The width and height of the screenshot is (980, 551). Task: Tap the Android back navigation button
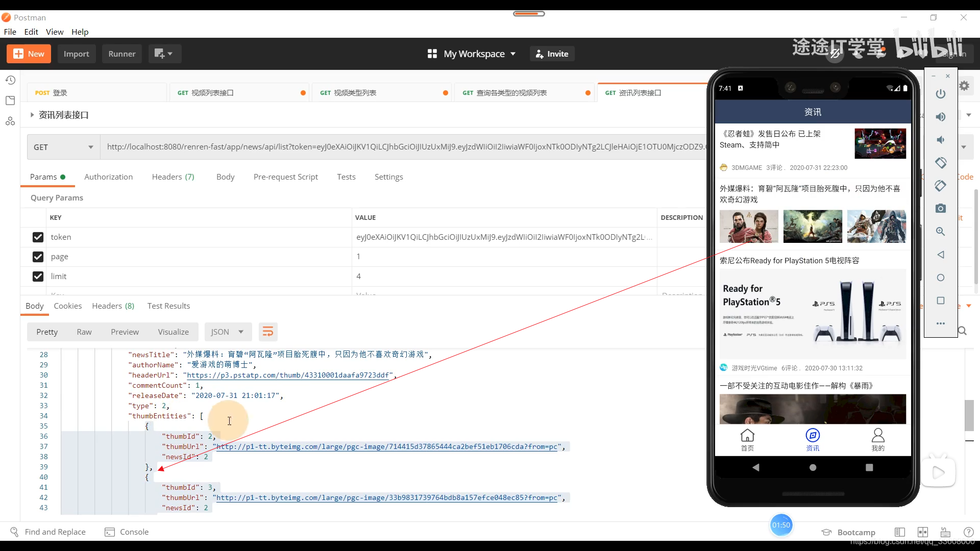756,467
